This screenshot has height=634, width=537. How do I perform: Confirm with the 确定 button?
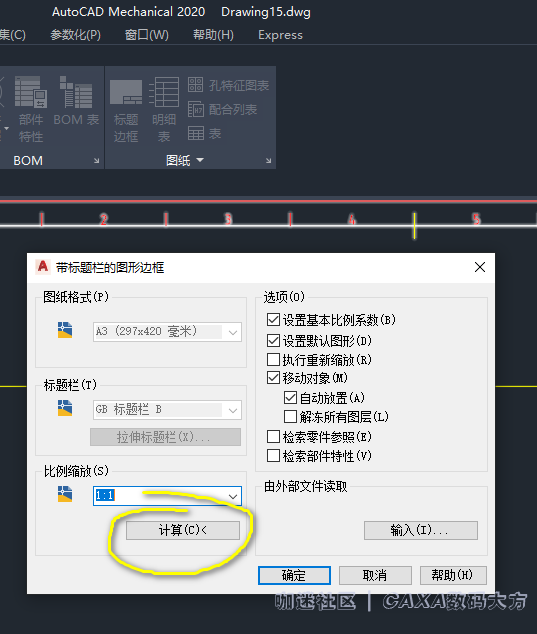click(294, 575)
